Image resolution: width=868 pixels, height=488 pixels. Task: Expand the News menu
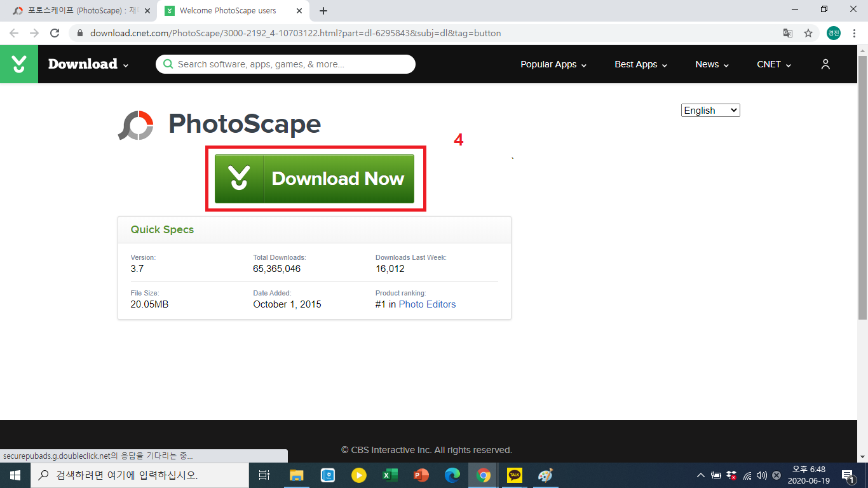[x=712, y=64]
